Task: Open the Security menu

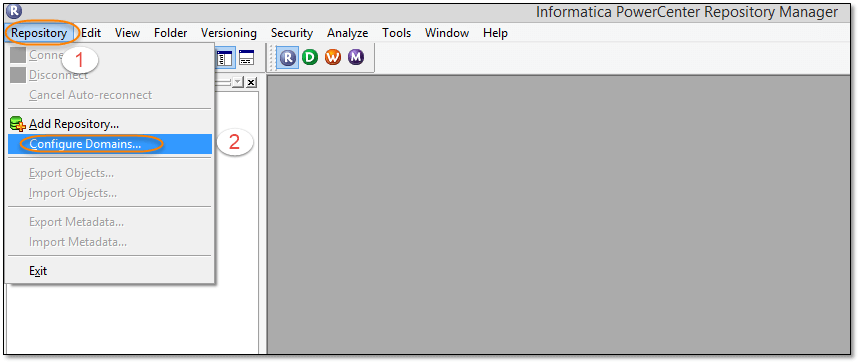Action: 292,33
